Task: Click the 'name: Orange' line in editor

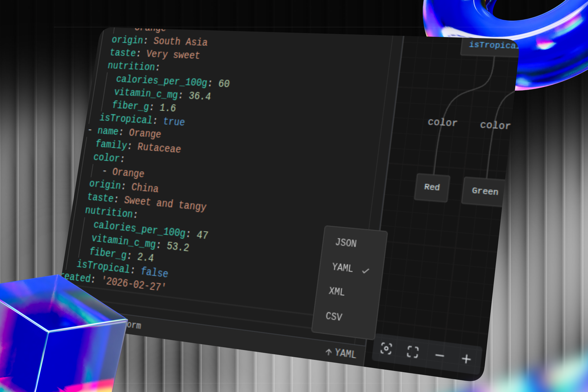Action: pyautogui.click(x=129, y=132)
